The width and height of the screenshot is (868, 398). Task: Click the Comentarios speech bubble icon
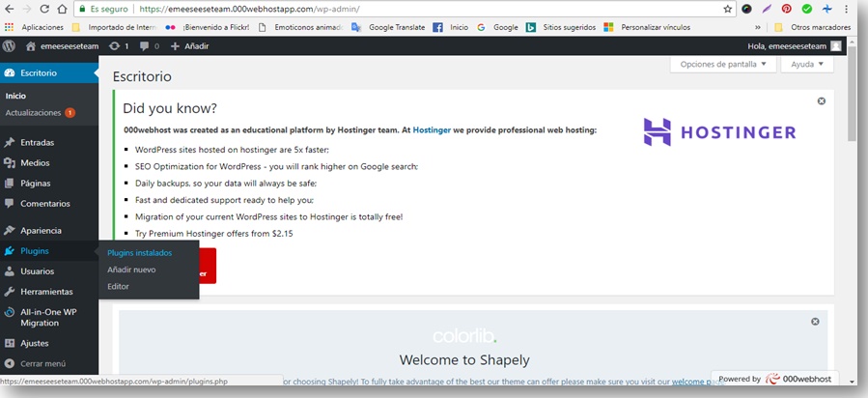coord(10,204)
